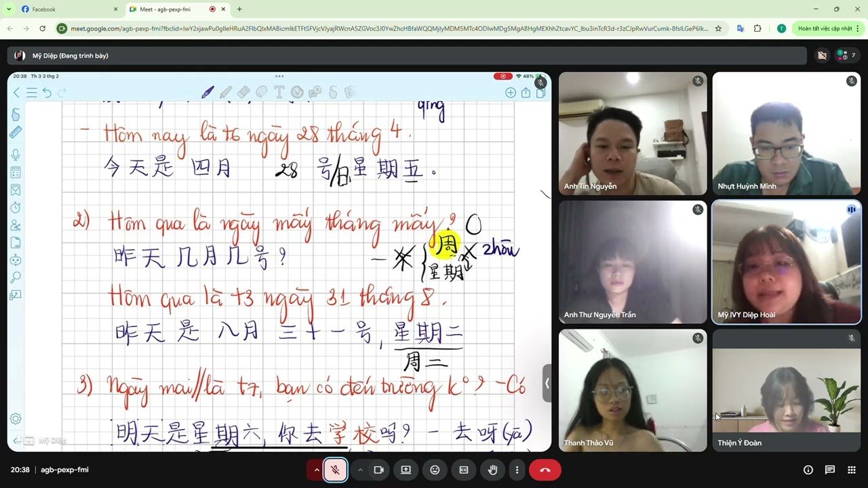Reload the current page
868x488 pixels.
click(x=42, y=28)
